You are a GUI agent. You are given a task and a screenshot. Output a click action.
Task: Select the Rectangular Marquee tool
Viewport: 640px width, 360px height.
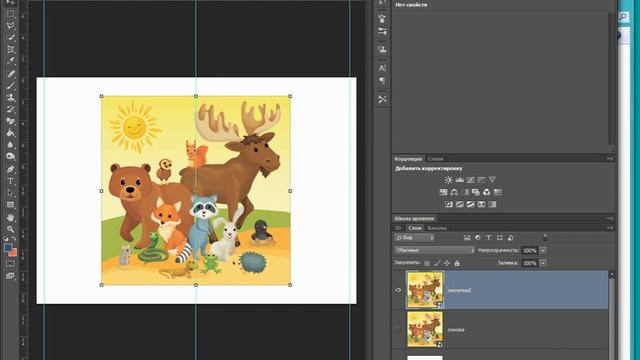[10, 14]
